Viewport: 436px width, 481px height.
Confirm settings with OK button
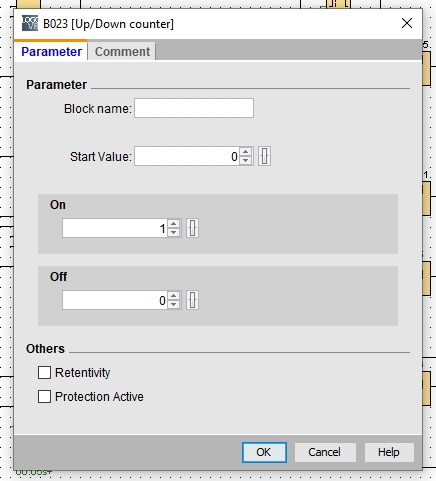pos(264,452)
